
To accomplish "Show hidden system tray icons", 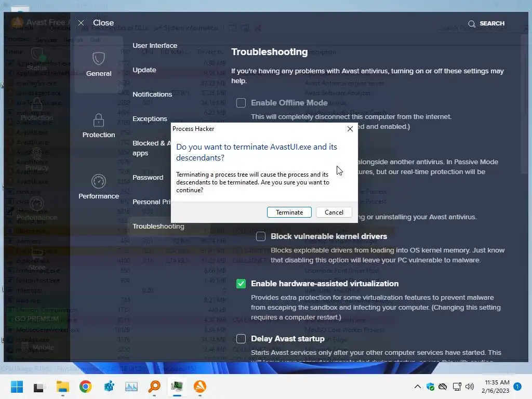I will pyautogui.click(x=418, y=387).
